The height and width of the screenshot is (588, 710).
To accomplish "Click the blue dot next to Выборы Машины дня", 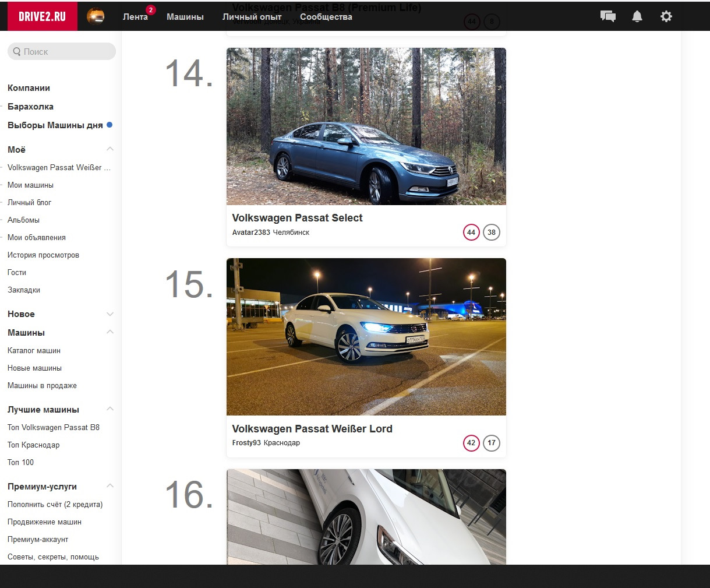I will (109, 125).
